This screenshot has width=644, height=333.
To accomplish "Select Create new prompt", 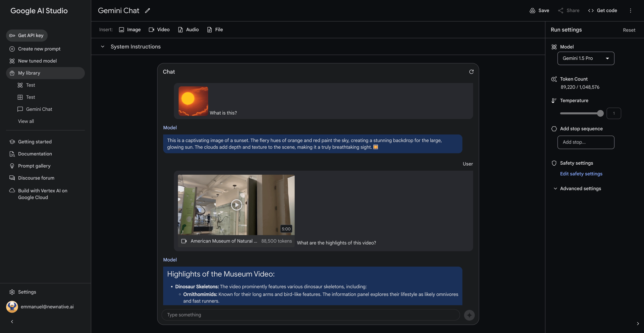I will [39, 49].
